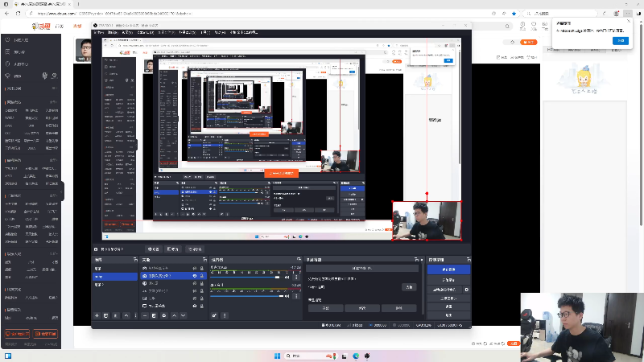Open advanced audio properties gear in mixer

214,315
